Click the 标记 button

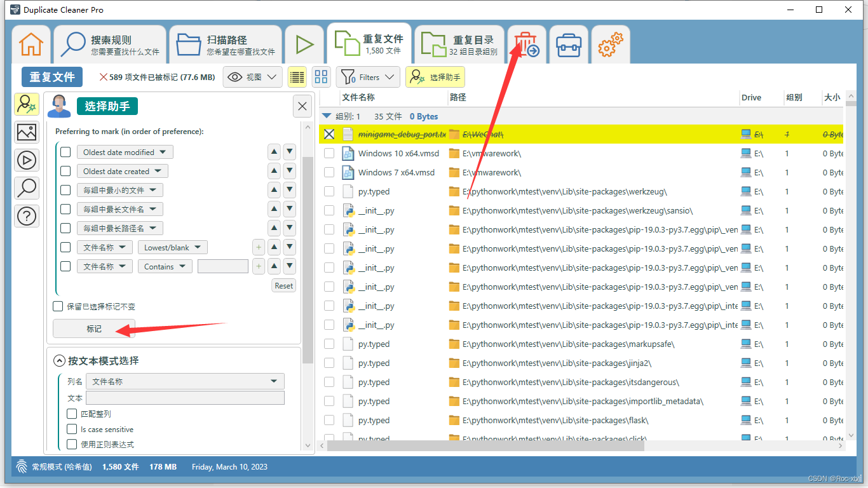point(94,329)
